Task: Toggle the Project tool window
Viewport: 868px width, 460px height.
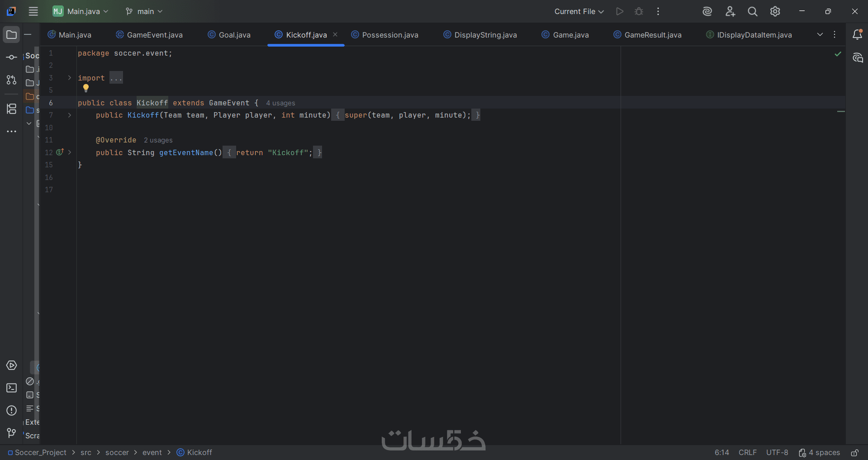Action: tap(12, 35)
